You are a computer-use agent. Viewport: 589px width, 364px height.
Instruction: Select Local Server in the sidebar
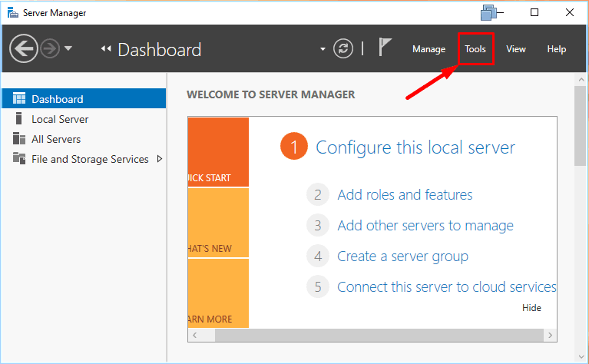(x=84, y=119)
